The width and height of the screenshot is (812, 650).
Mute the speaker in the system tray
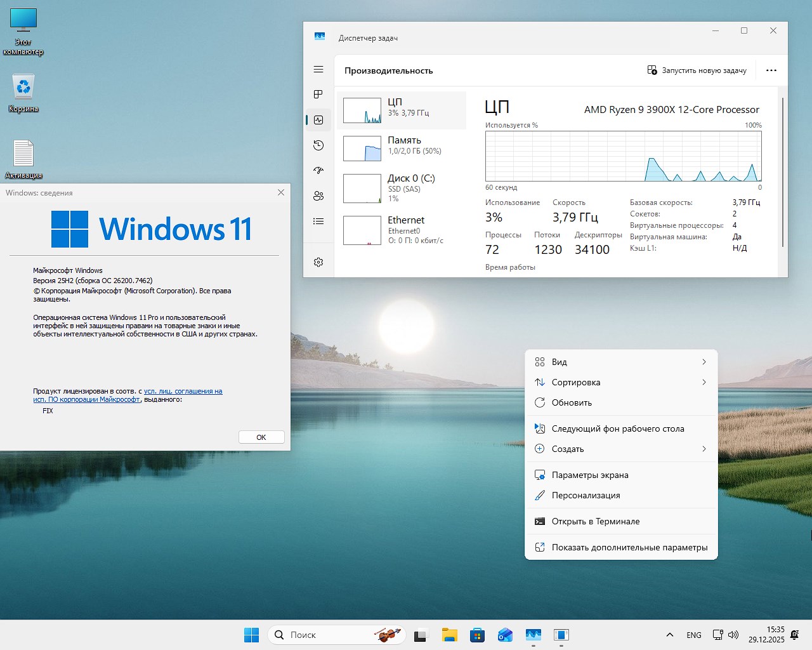coord(733,634)
